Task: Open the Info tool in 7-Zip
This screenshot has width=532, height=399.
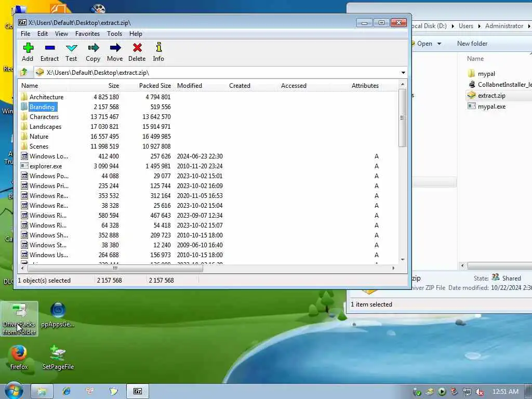Action: click(158, 52)
